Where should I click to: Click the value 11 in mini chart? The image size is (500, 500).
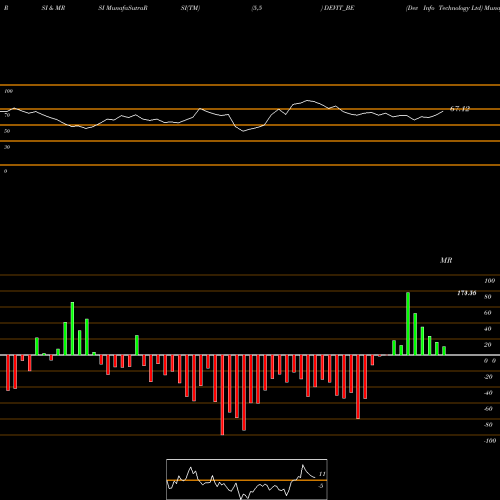[x=322, y=474]
